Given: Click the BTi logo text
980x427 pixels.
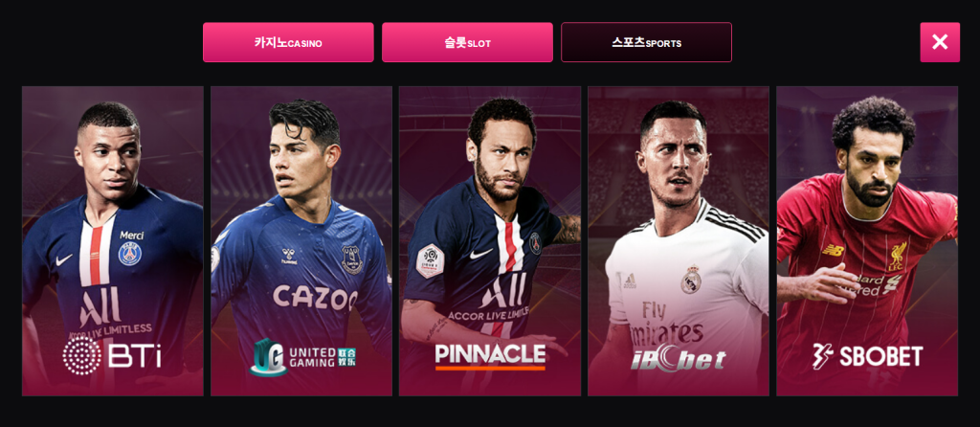Looking at the screenshot, I should pos(135,356).
